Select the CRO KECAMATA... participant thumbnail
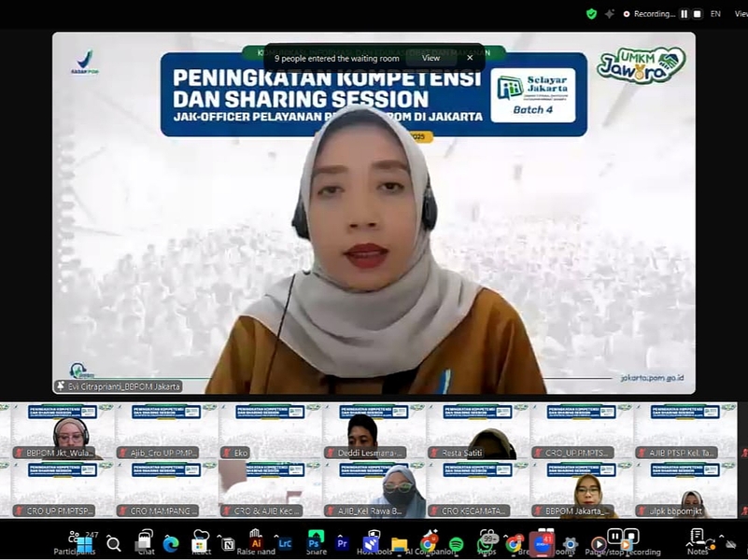The height and width of the screenshot is (560, 748). [478, 489]
